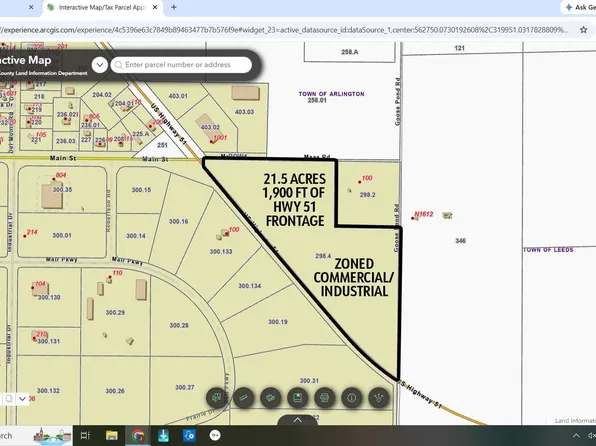Viewport: 596px width, 446px height.
Task: Open the information icon widget
Action: [352, 398]
